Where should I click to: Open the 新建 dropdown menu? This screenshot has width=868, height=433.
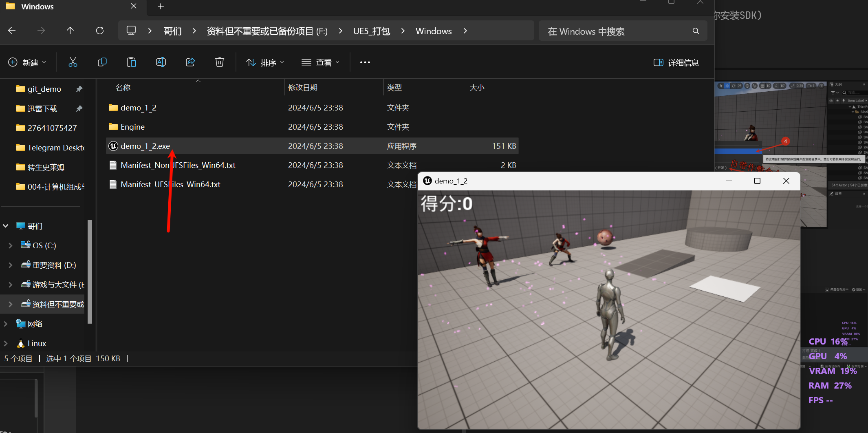point(27,62)
